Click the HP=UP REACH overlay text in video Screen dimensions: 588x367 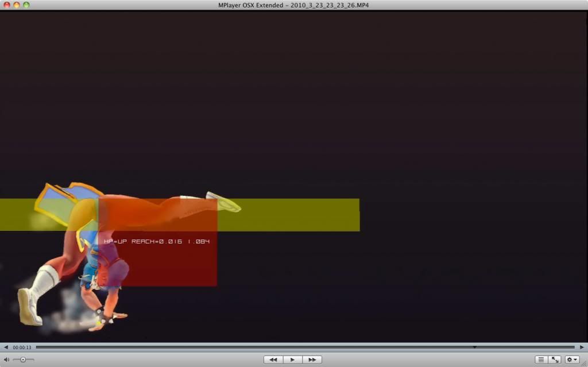(x=157, y=241)
